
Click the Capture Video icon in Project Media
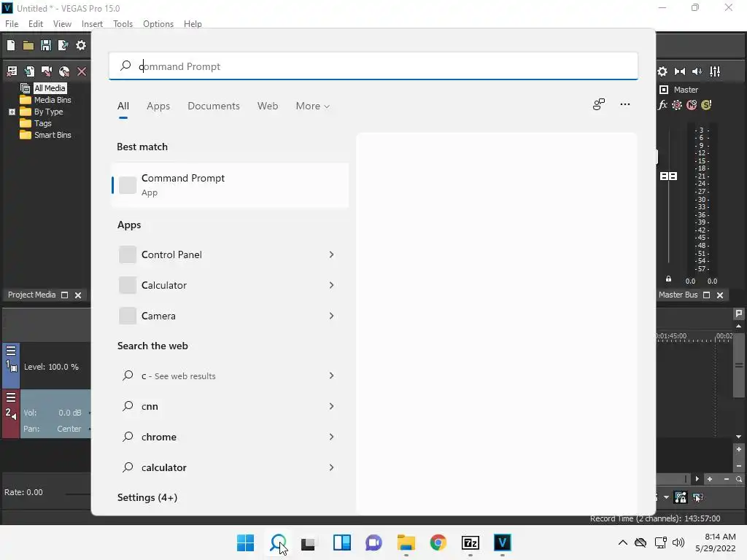coord(46,71)
